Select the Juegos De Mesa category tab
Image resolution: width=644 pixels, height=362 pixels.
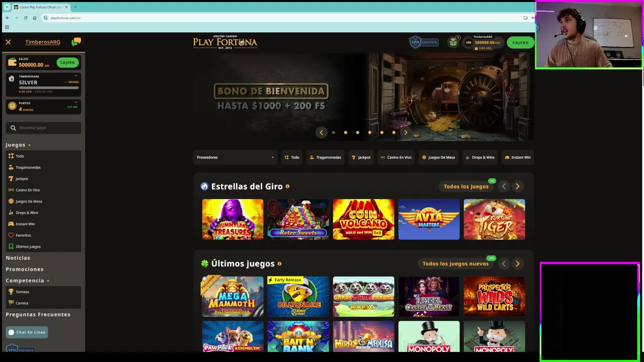click(438, 157)
